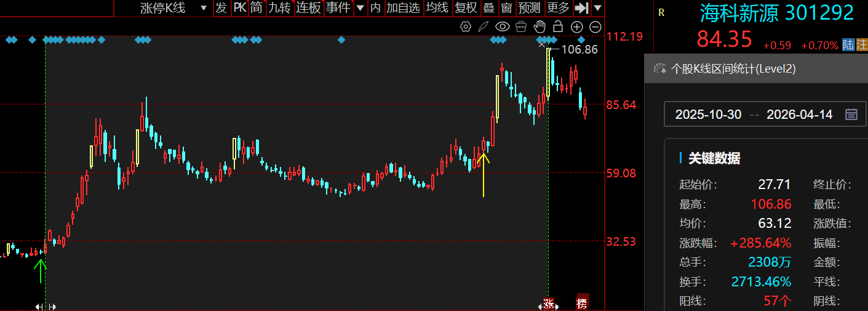The width and height of the screenshot is (868, 311).
Task: Open calendar icon in date range field
Action: tap(851, 114)
